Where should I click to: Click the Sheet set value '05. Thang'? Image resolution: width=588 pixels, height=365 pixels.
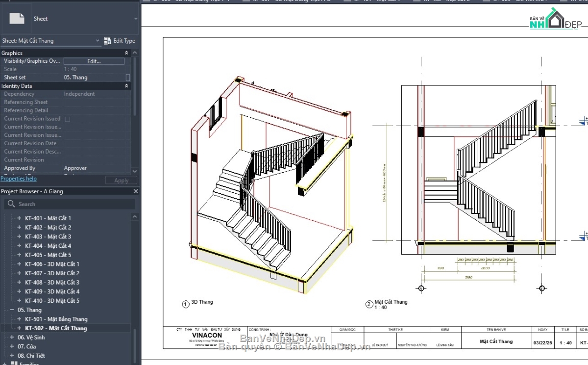(75, 78)
